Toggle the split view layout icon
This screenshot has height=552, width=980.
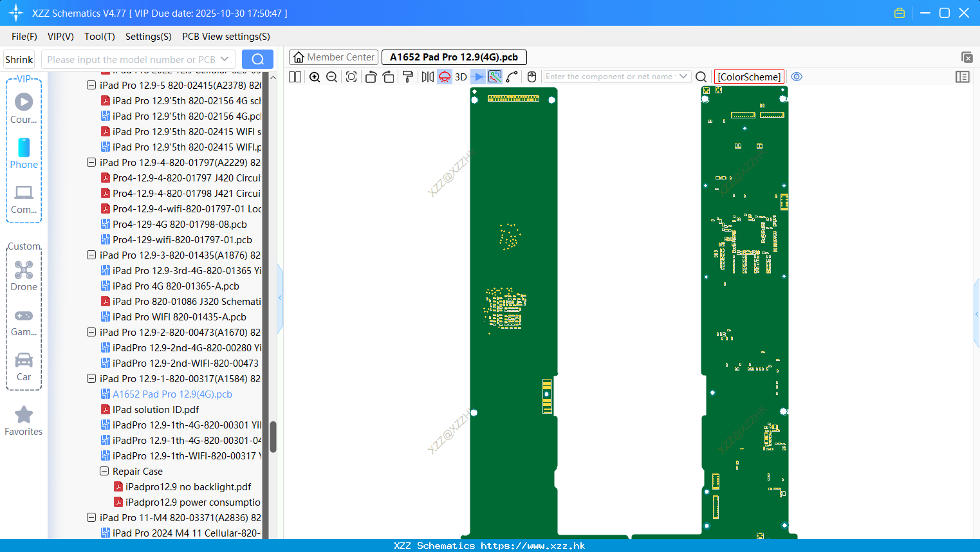(295, 77)
